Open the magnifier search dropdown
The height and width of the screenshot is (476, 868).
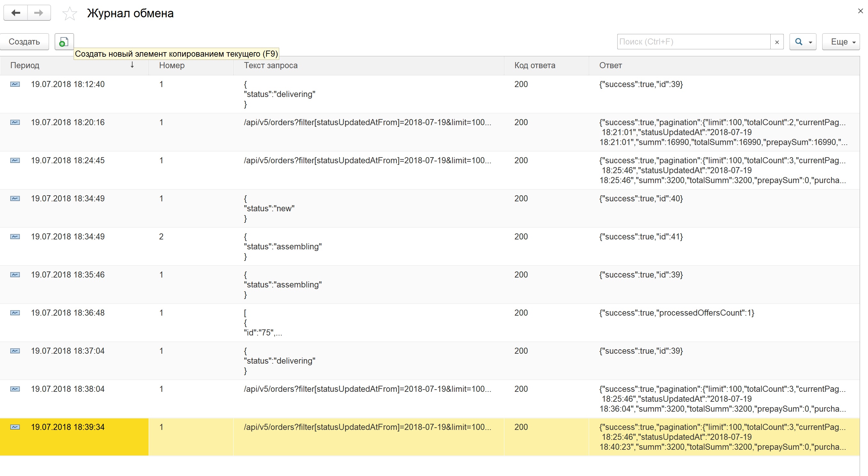click(803, 42)
